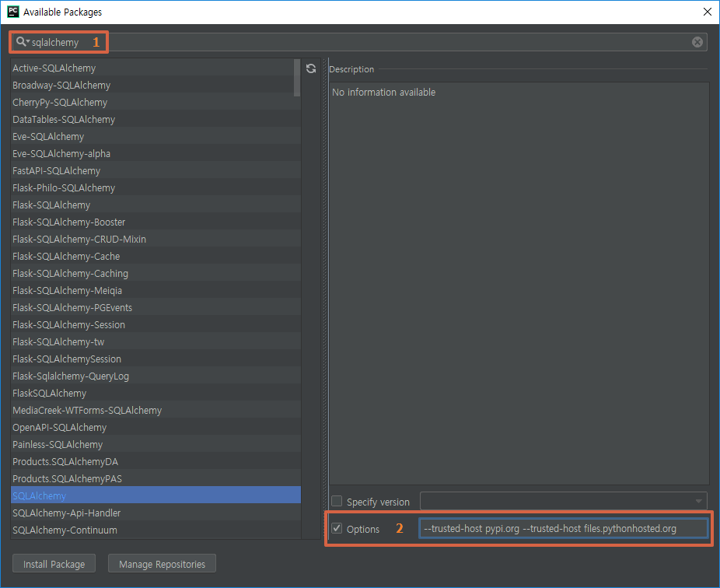
Task: Select FastAPI-SQLAlchemy package
Action: pos(156,170)
